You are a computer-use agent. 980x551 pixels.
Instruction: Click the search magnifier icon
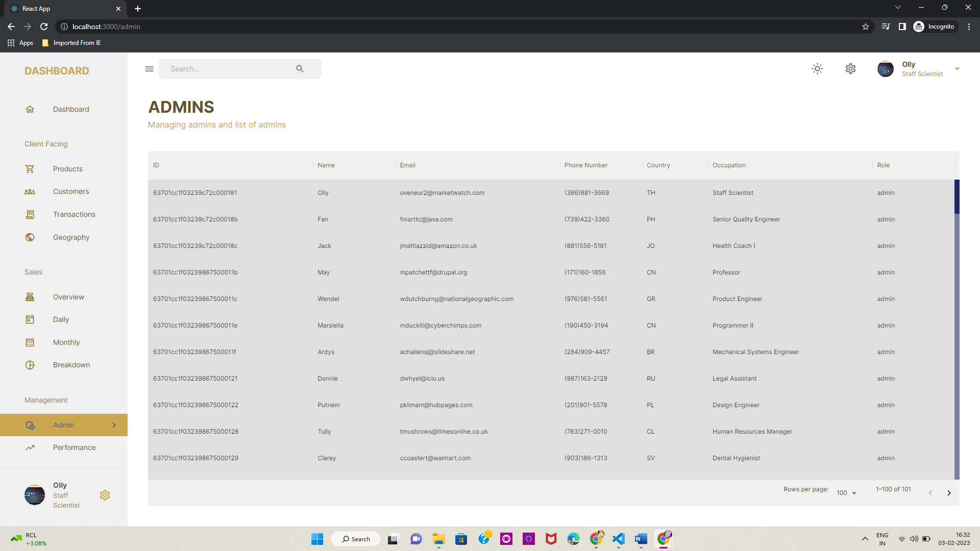point(300,68)
